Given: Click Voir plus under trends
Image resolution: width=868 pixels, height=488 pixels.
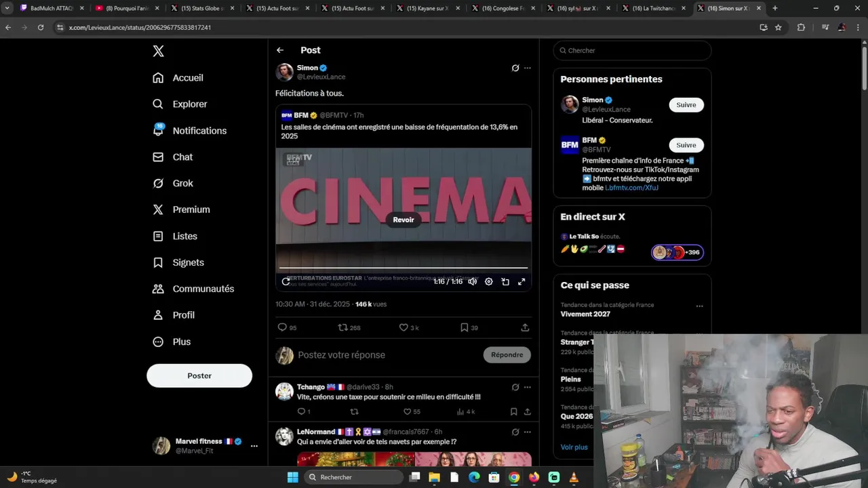Looking at the screenshot, I should (574, 447).
